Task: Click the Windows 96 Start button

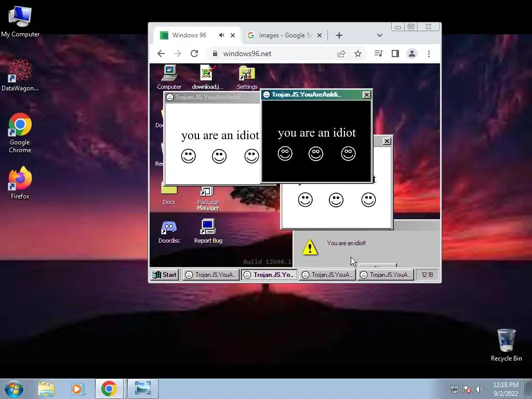Action: (165, 275)
